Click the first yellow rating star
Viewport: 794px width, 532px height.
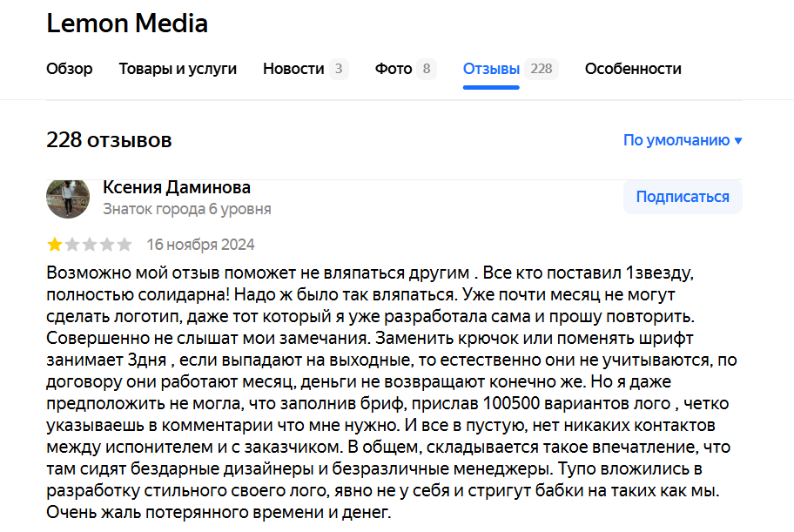[x=55, y=245]
